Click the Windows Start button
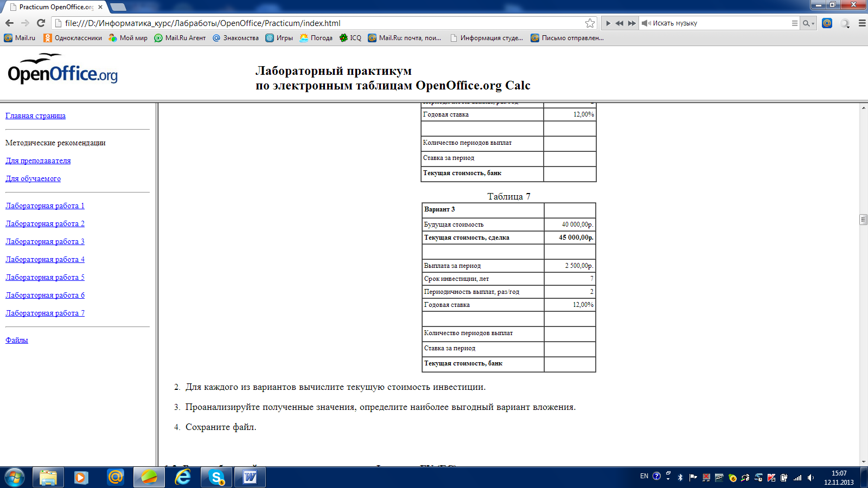 pyautogui.click(x=14, y=477)
